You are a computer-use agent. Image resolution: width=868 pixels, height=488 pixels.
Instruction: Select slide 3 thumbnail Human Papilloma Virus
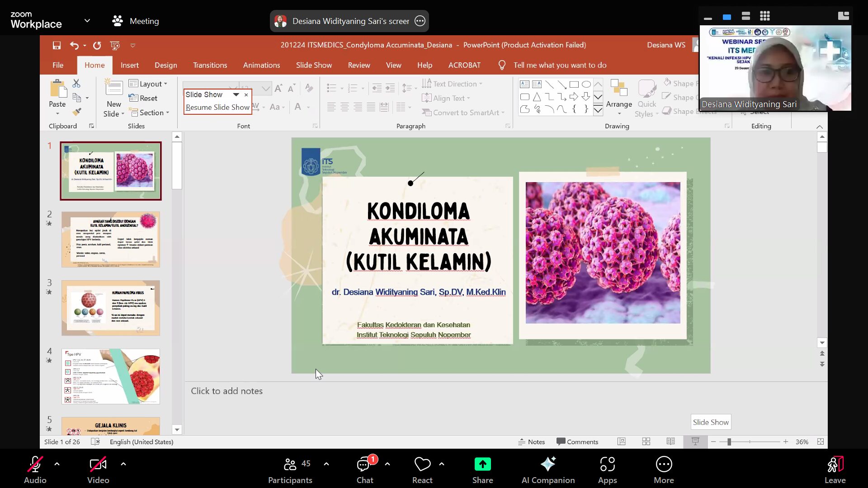tap(111, 308)
